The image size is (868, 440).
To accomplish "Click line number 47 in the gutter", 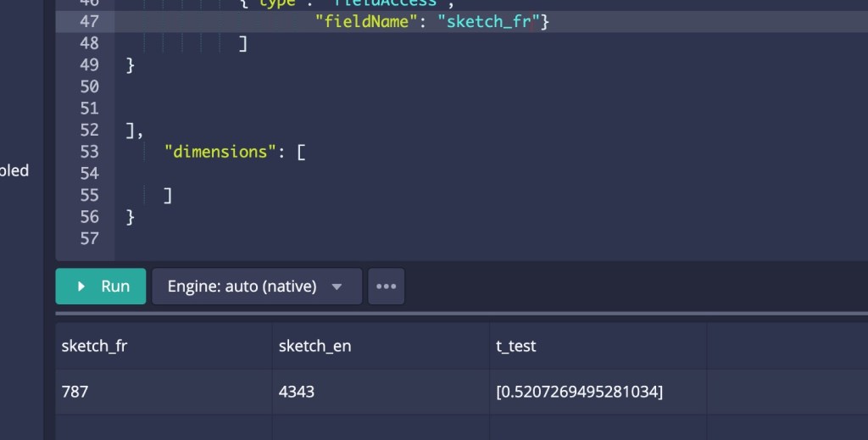I will point(89,21).
